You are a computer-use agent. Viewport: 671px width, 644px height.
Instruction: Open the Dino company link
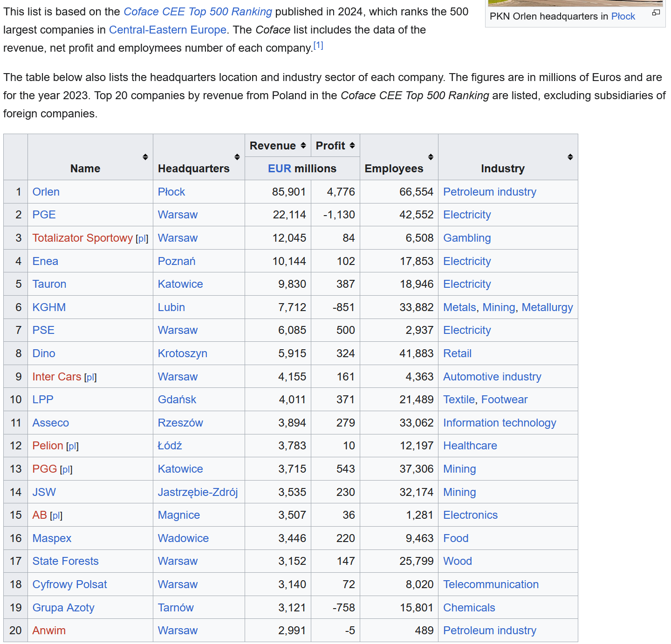pos(44,353)
